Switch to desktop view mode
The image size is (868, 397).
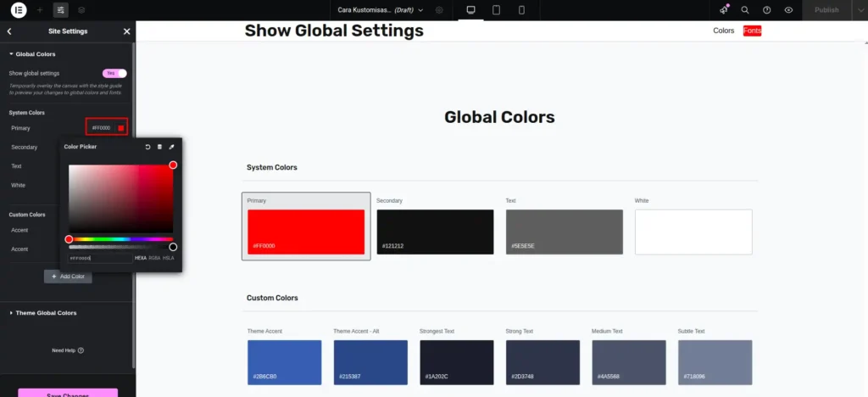coord(471,10)
